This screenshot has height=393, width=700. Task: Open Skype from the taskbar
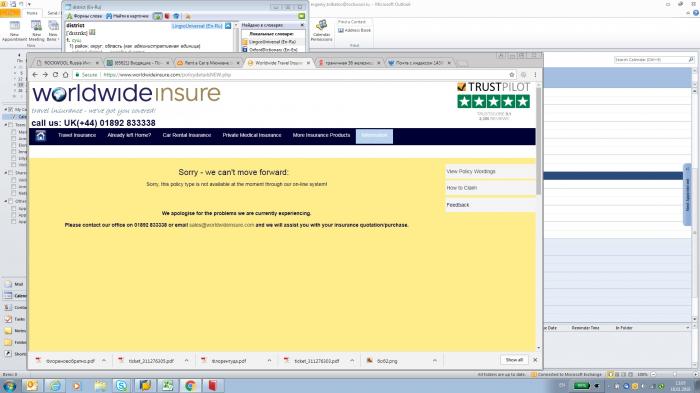tap(121, 385)
